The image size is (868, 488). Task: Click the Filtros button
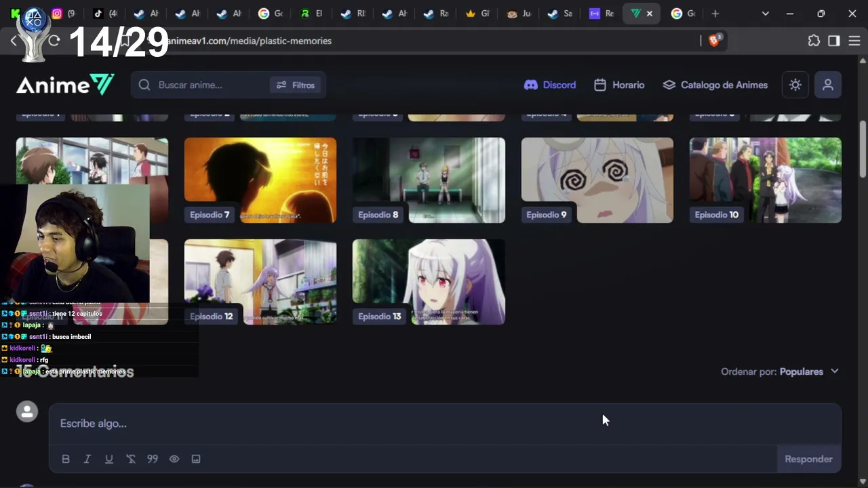pyautogui.click(x=296, y=85)
